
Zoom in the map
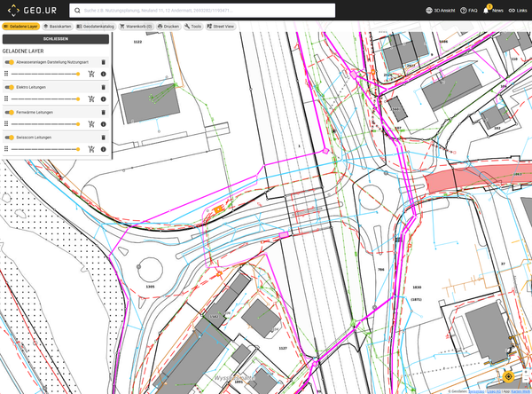(x=527, y=373)
